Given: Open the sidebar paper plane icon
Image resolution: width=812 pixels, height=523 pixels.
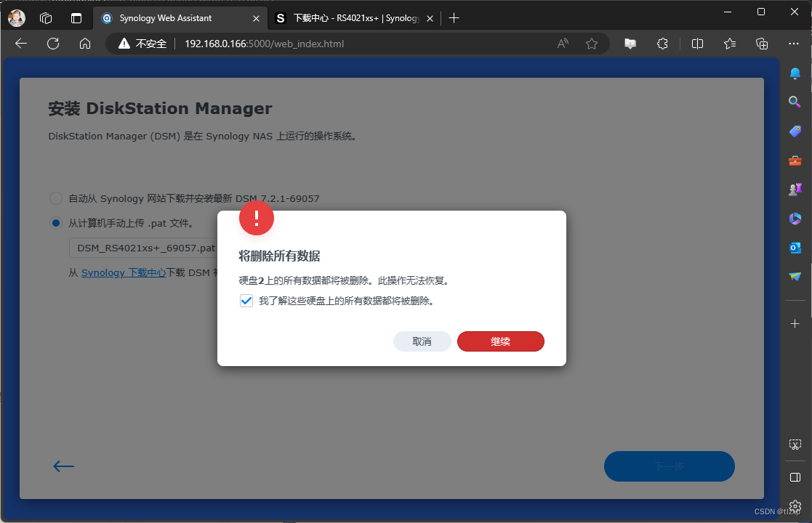Looking at the screenshot, I should [795, 277].
